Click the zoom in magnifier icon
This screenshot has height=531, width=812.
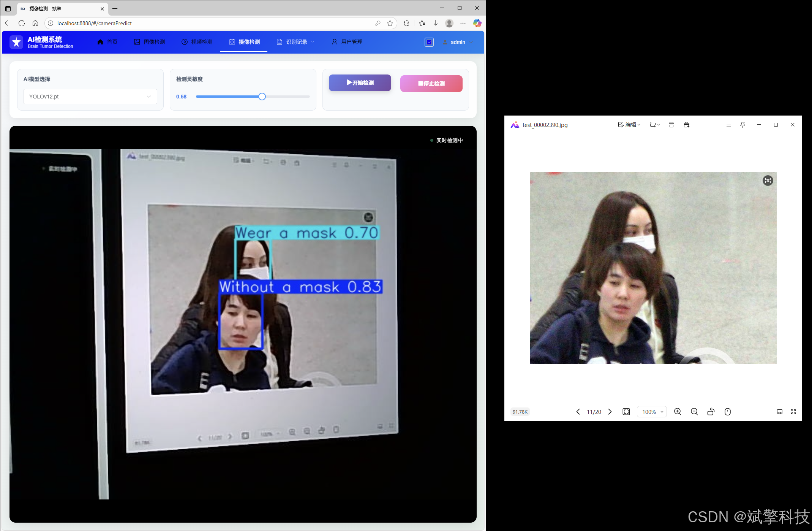(678, 412)
